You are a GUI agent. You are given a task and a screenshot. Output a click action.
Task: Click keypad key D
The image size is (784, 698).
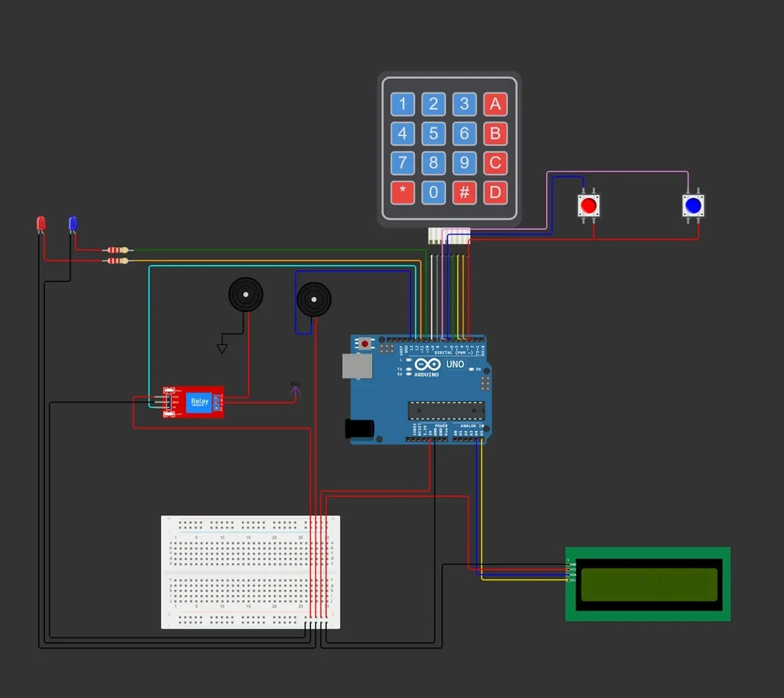(x=496, y=193)
